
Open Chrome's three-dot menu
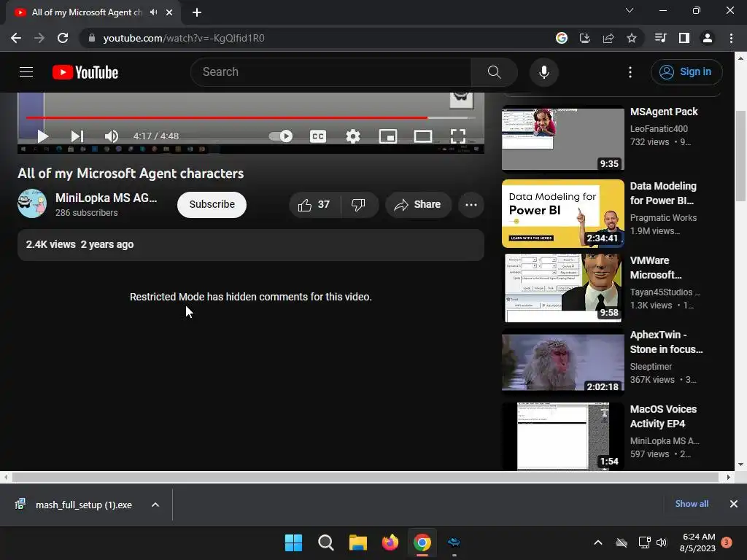[731, 38]
